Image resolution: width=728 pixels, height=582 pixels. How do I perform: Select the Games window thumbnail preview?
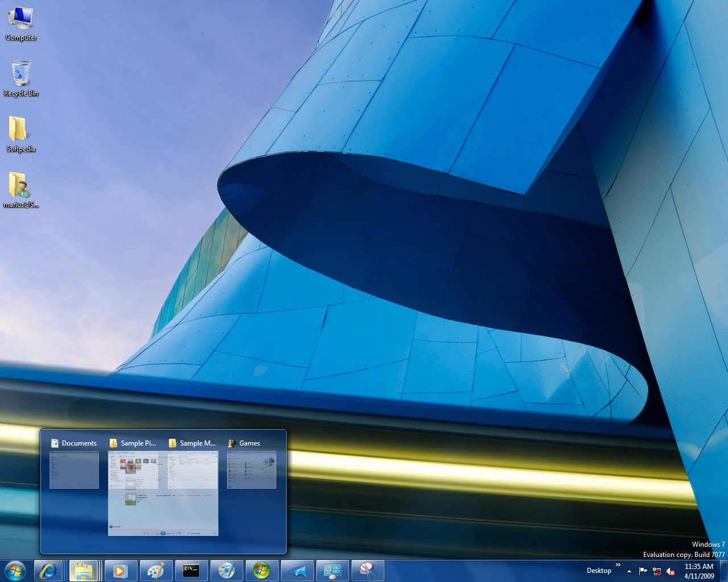[251, 469]
